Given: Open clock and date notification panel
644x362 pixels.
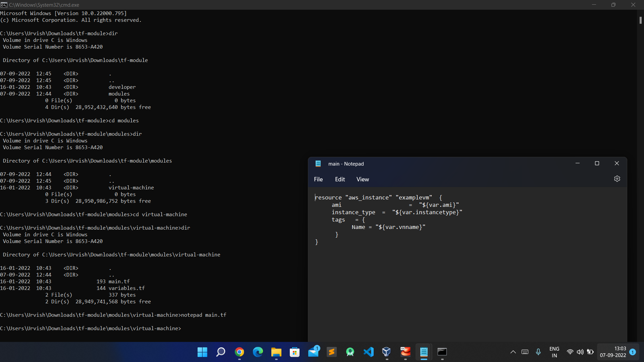Looking at the screenshot, I should tap(613, 352).
